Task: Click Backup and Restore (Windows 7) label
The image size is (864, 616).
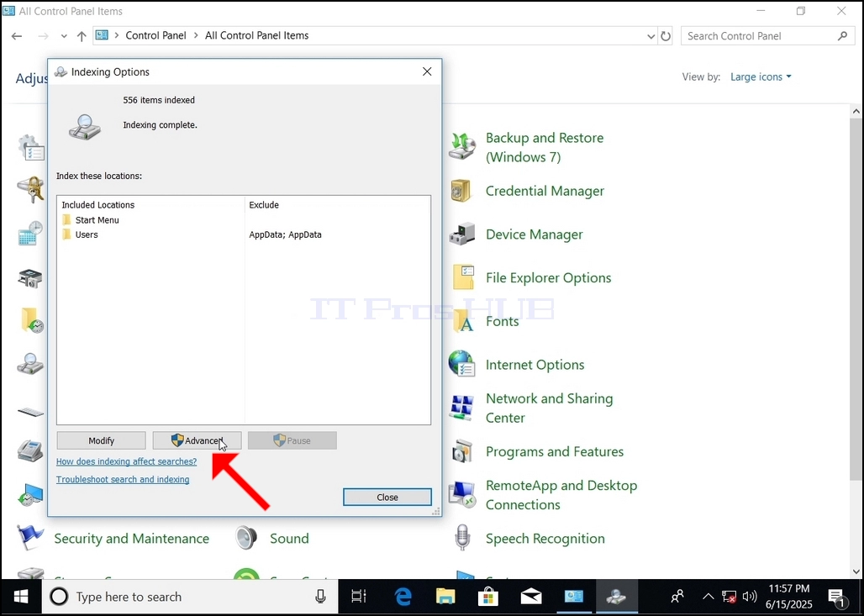Action: [x=545, y=147]
